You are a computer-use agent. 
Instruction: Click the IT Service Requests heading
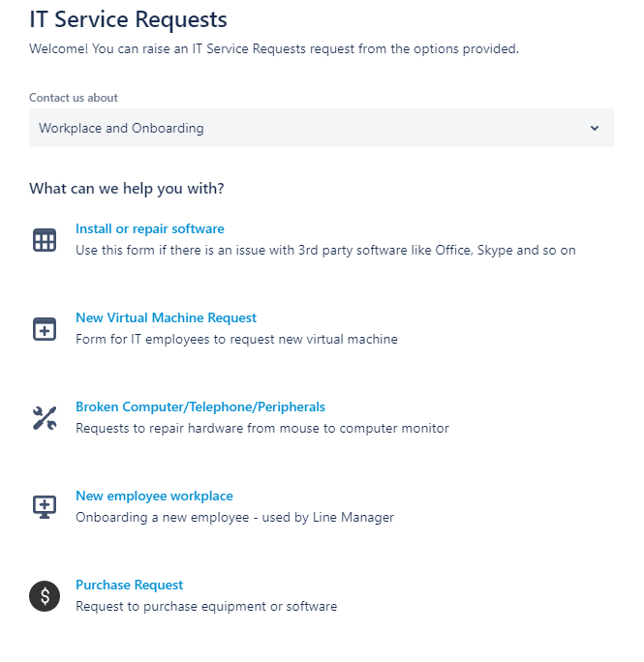pyautogui.click(x=129, y=19)
